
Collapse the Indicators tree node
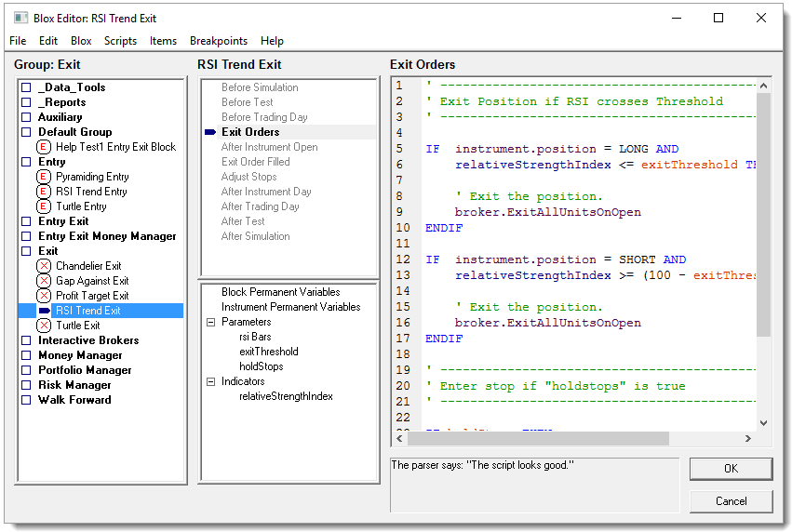(x=210, y=381)
